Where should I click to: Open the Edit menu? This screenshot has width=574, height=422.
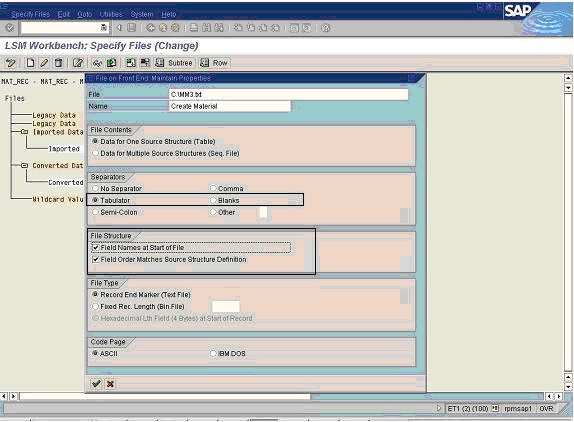coord(64,14)
